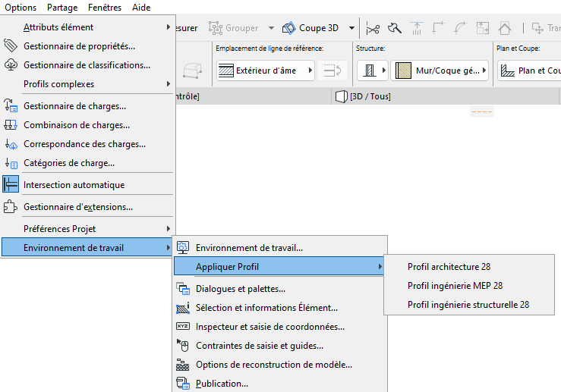Expand Préférences Projet submenu
This screenshot has width=561, height=392.
coord(87,229)
